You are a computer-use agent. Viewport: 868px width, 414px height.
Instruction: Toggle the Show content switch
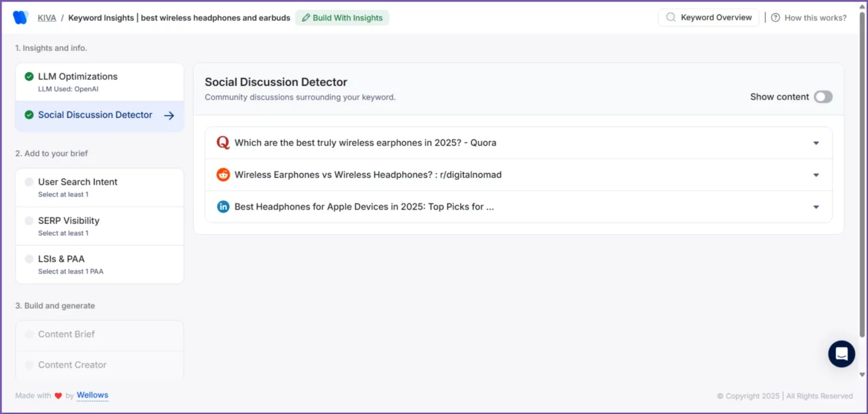[x=823, y=97]
